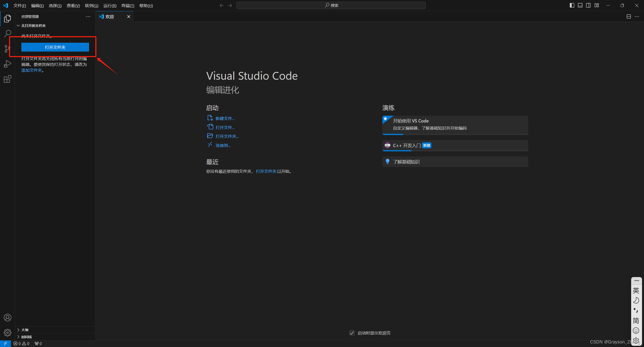Open the Manage gear icon
The image size is (644, 347).
tap(8, 333)
